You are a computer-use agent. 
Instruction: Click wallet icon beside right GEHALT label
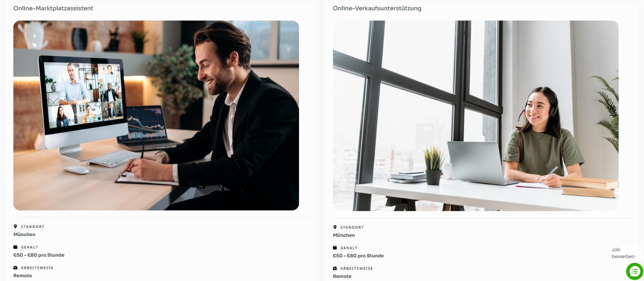335,248
